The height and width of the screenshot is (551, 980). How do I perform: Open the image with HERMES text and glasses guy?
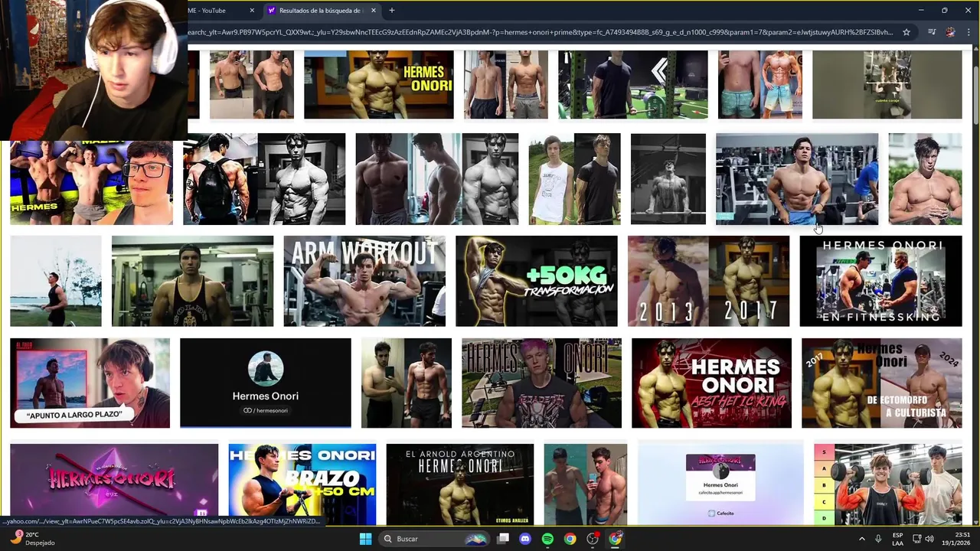coord(92,182)
